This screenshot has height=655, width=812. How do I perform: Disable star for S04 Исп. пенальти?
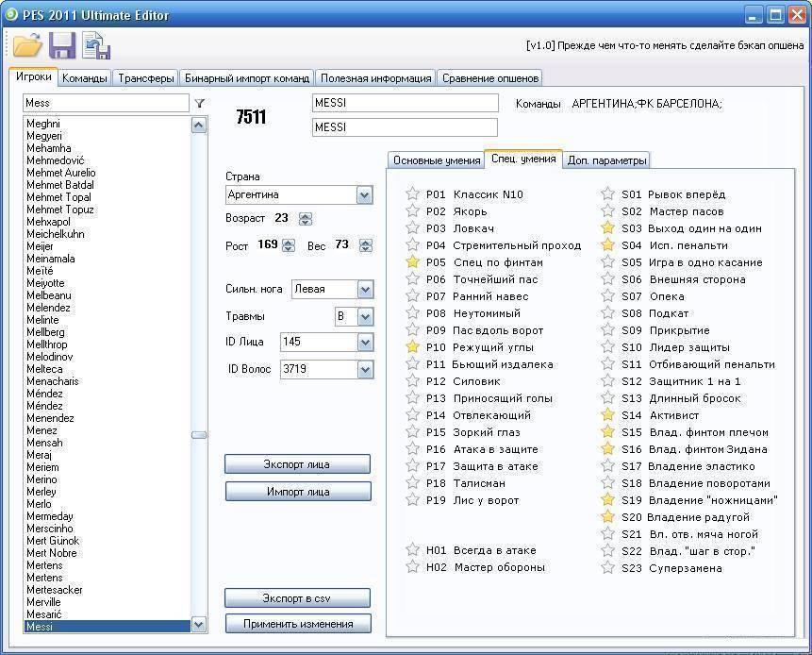click(x=607, y=245)
